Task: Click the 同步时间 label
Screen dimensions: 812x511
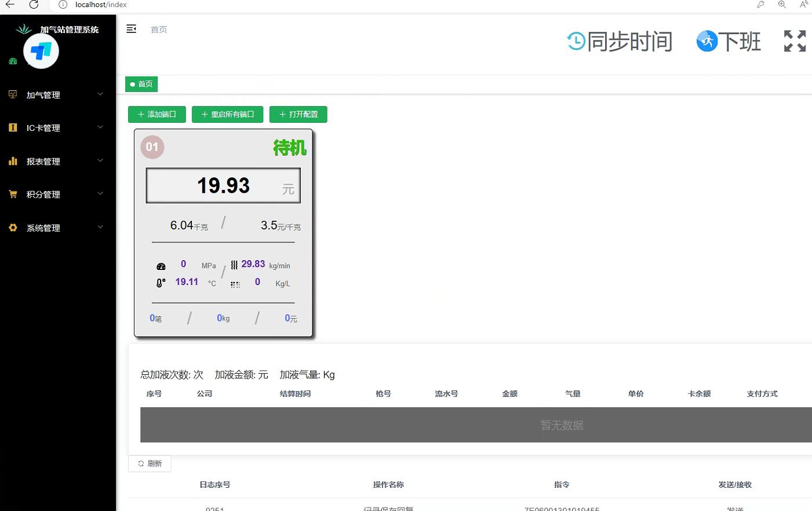Action: 630,42
